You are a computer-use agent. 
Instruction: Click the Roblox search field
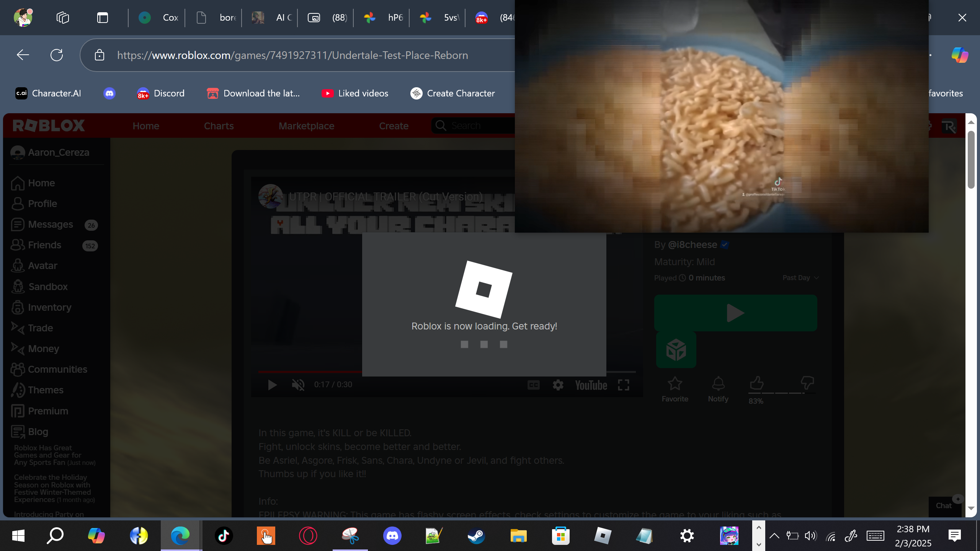click(473, 126)
